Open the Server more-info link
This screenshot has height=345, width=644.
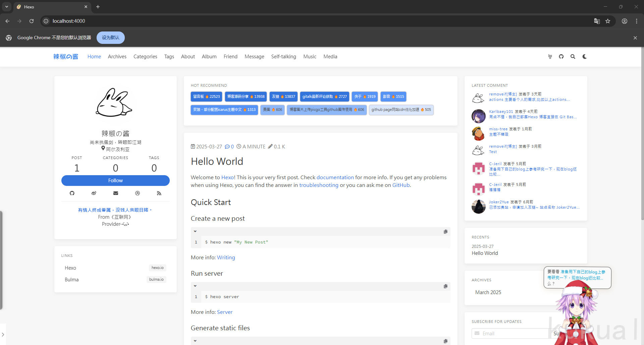(225, 312)
